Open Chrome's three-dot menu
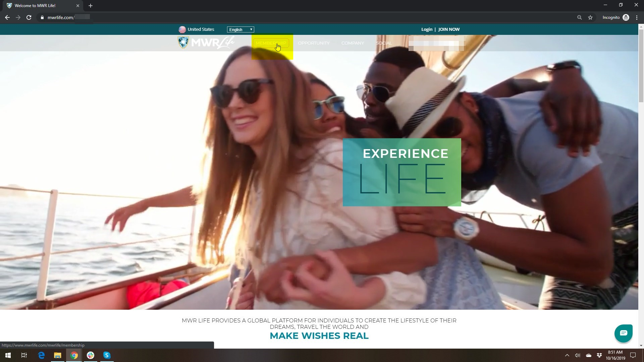Image resolution: width=644 pixels, height=362 pixels. pyautogui.click(x=637, y=17)
